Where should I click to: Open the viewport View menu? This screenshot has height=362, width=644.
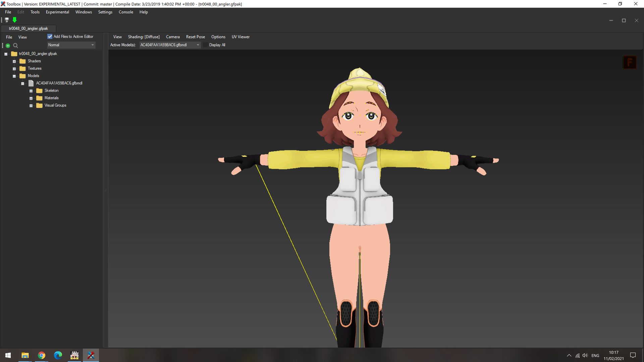click(117, 37)
